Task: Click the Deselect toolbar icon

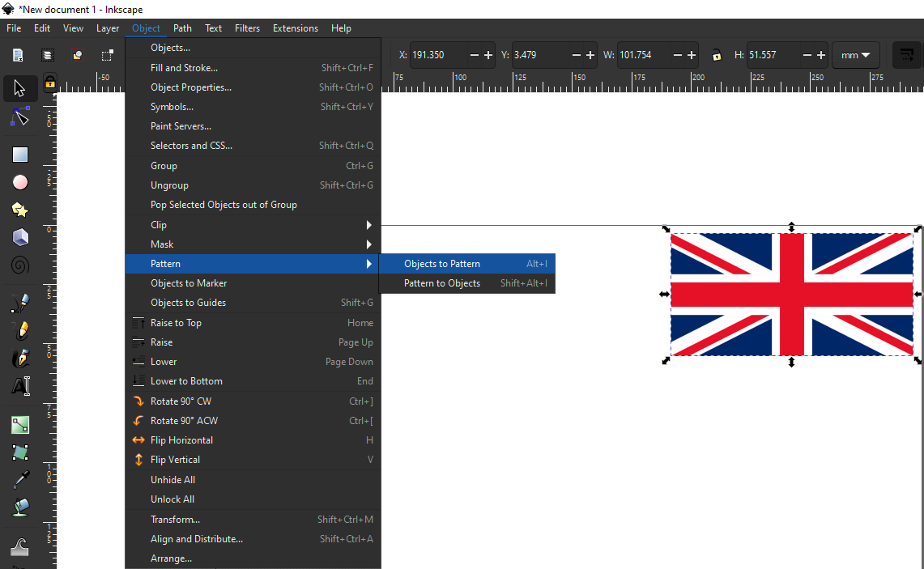Action: click(77, 55)
